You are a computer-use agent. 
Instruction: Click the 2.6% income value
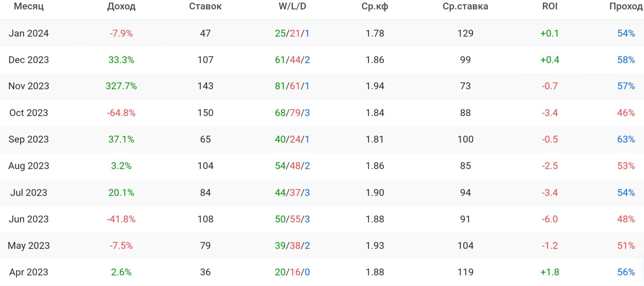[121, 272]
